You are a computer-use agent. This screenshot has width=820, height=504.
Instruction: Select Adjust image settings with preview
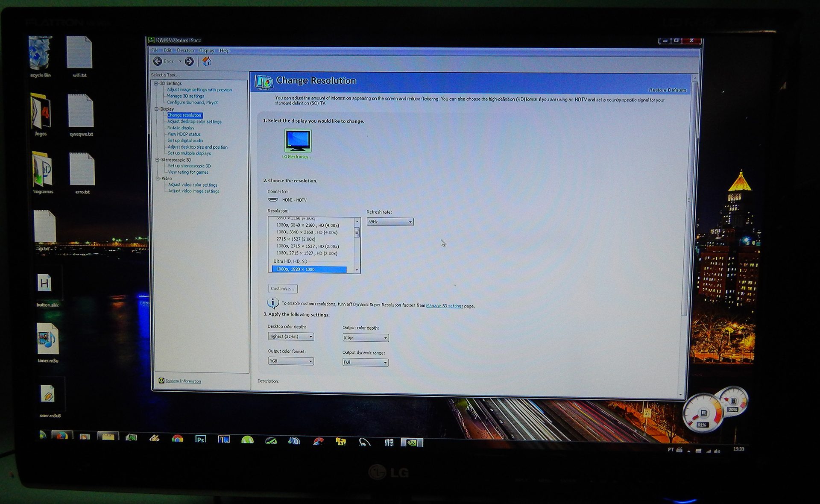[199, 90]
